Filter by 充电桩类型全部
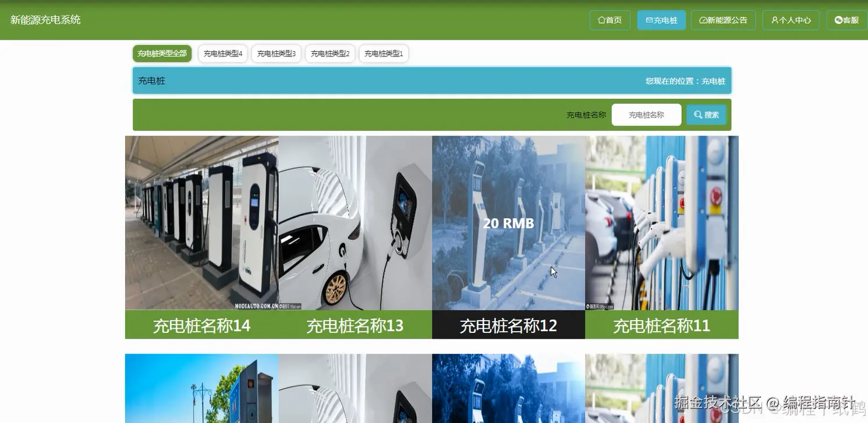 [162, 54]
